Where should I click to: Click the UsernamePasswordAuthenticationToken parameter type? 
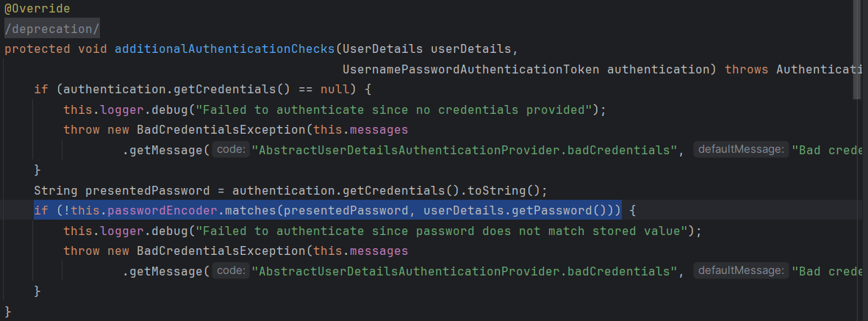(x=470, y=70)
